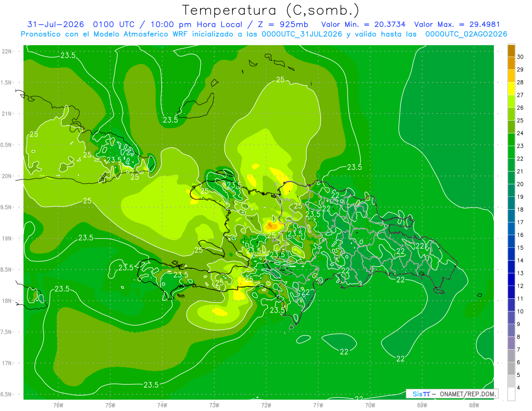Click the color scale label "12"
Screen dimensions: 532x411
pos(520,286)
